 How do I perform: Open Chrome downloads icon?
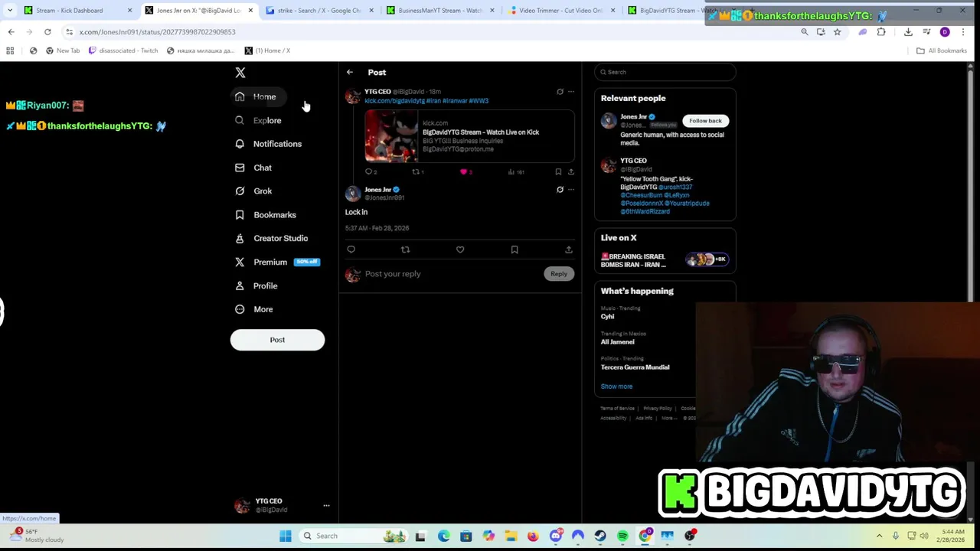pos(908,32)
